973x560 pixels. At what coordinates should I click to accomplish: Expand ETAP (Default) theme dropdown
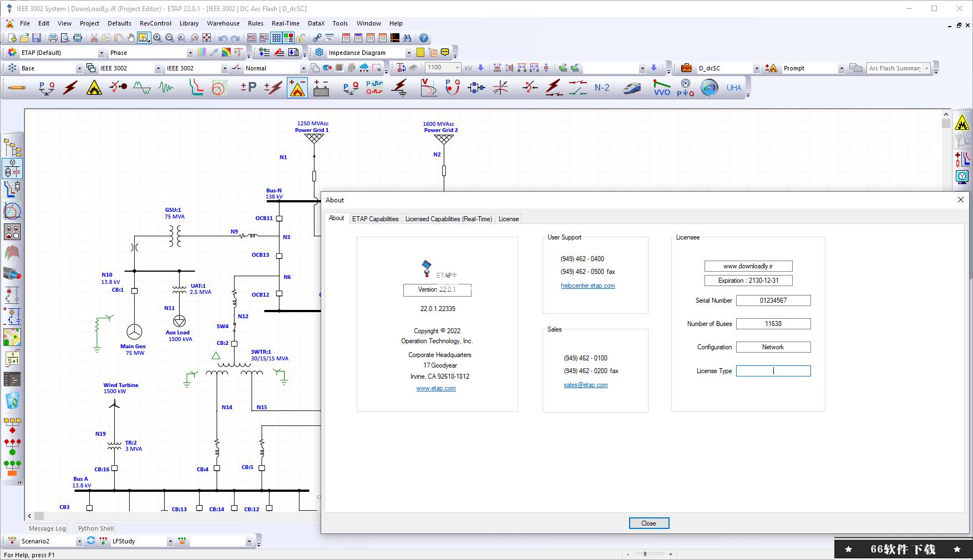coord(102,53)
